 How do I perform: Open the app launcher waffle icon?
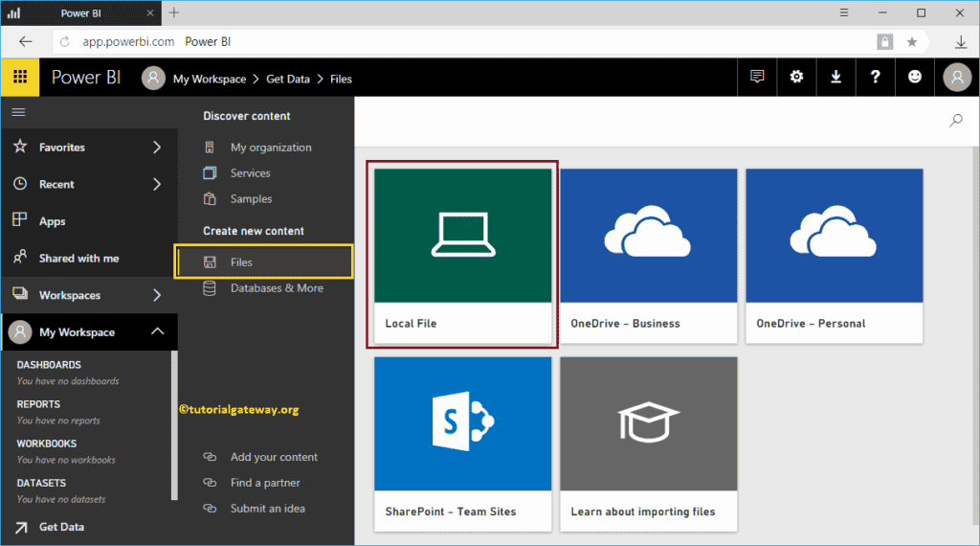(20, 77)
